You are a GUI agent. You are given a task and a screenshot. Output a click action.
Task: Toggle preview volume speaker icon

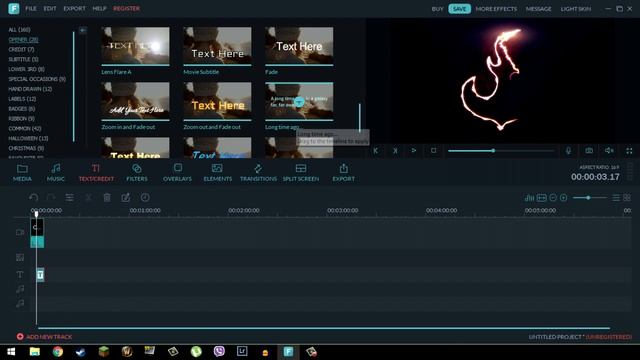coord(609,151)
